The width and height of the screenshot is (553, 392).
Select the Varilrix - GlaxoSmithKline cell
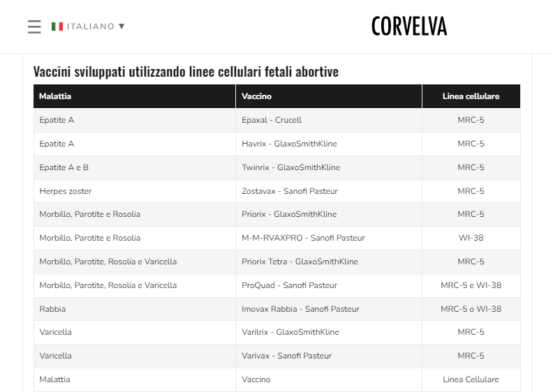329,332
